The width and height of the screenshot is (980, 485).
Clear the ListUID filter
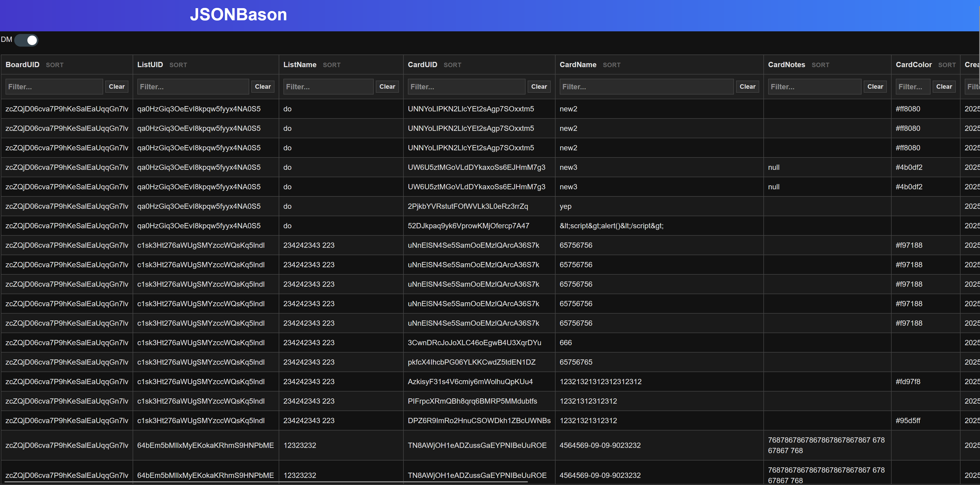[263, 87]
